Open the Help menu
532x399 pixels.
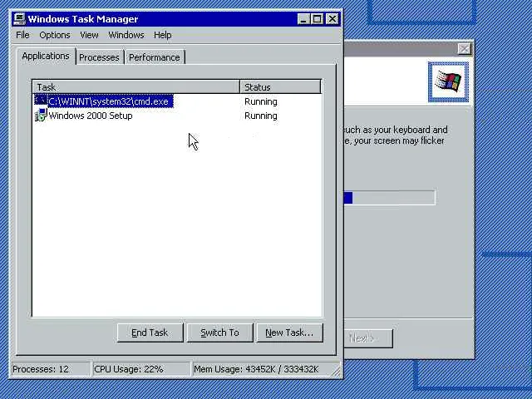pos(163,35)
